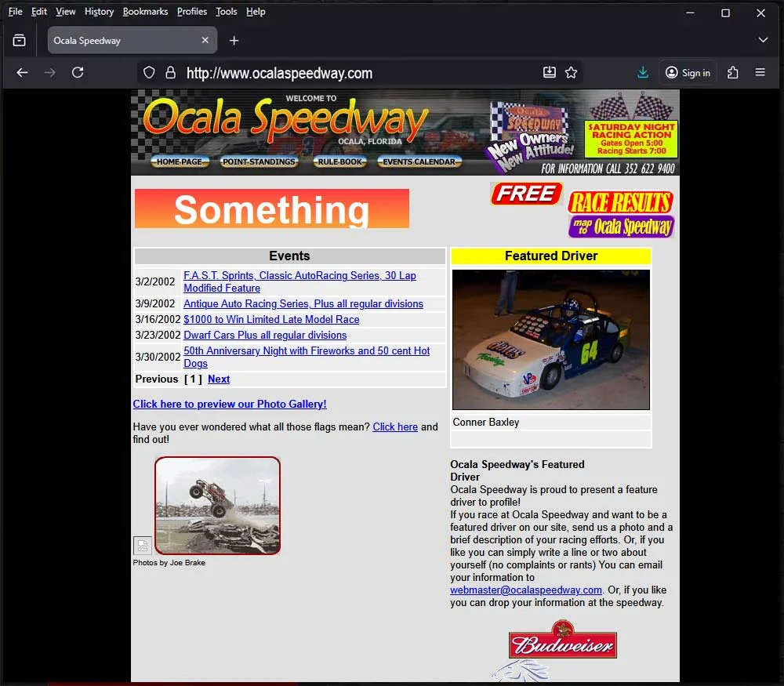
Task: Open the recent browsing view icon
Action: (20, 41)
